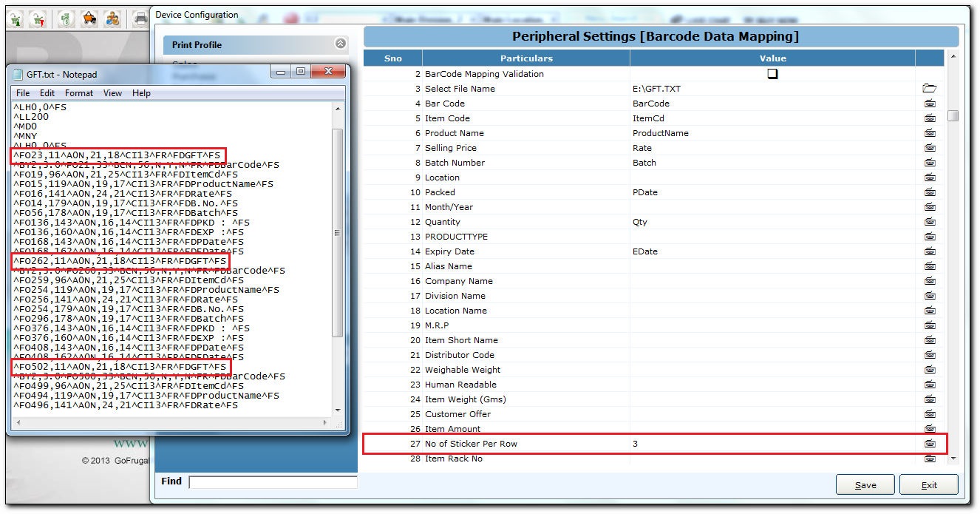This screenshot has width=980, height=514.
Task: Click keyboard icon in Item Code row
Action: [930, 118]
